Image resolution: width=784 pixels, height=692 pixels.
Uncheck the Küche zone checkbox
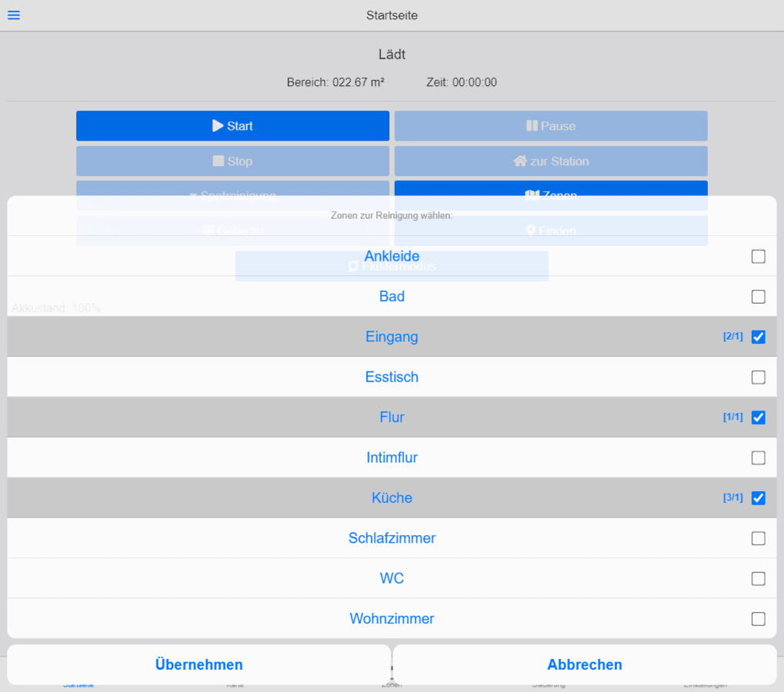(758, 498)
